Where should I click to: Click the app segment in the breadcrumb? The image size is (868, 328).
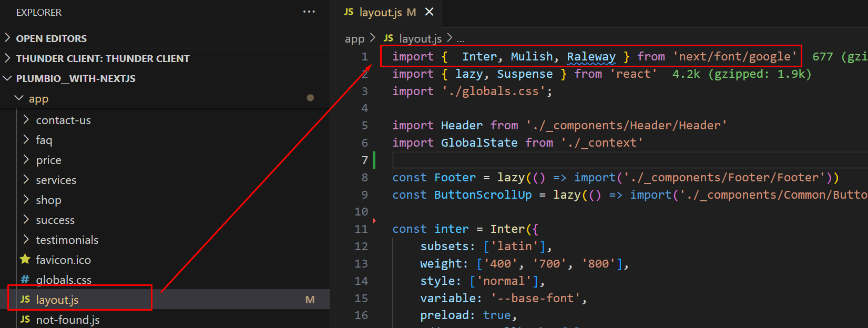pos(354,38)
